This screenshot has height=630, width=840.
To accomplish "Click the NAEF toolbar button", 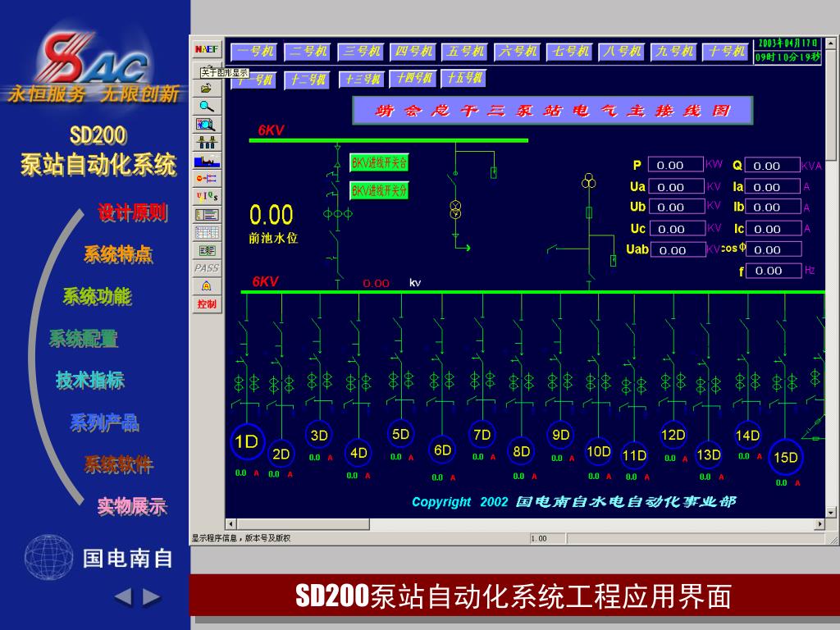I will click(207, 49).
